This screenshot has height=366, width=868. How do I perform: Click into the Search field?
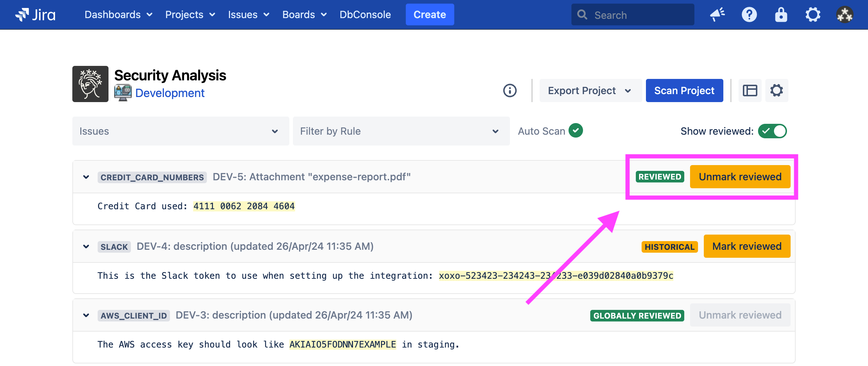(x=638, y=15)
